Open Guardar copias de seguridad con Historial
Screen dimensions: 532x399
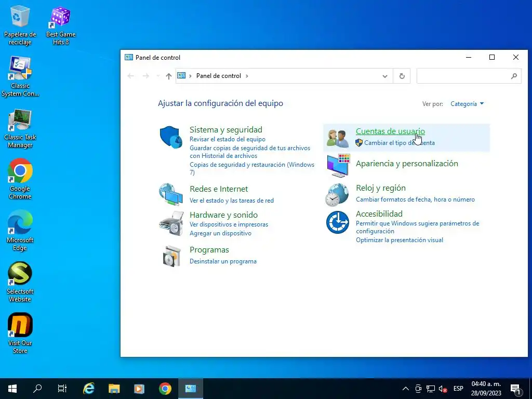[250, 152]
